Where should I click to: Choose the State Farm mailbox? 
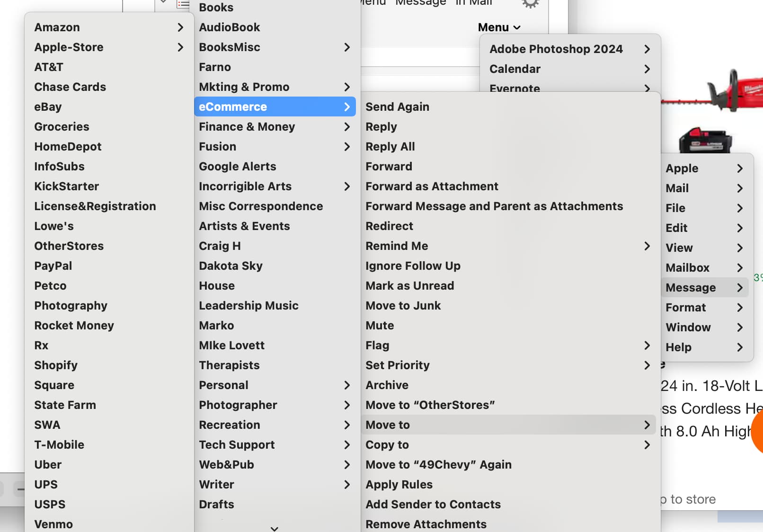pyautogui.click(x=109, y=405)
